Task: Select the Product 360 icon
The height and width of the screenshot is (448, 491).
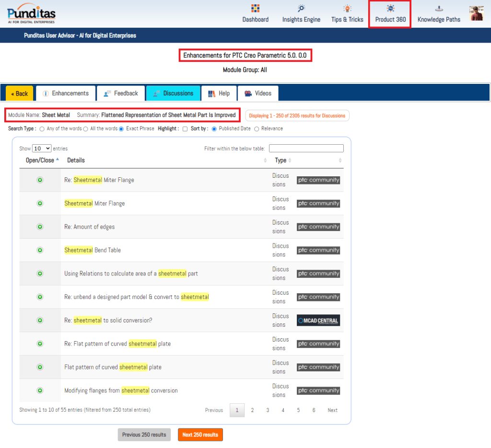Action: [390, 9]
